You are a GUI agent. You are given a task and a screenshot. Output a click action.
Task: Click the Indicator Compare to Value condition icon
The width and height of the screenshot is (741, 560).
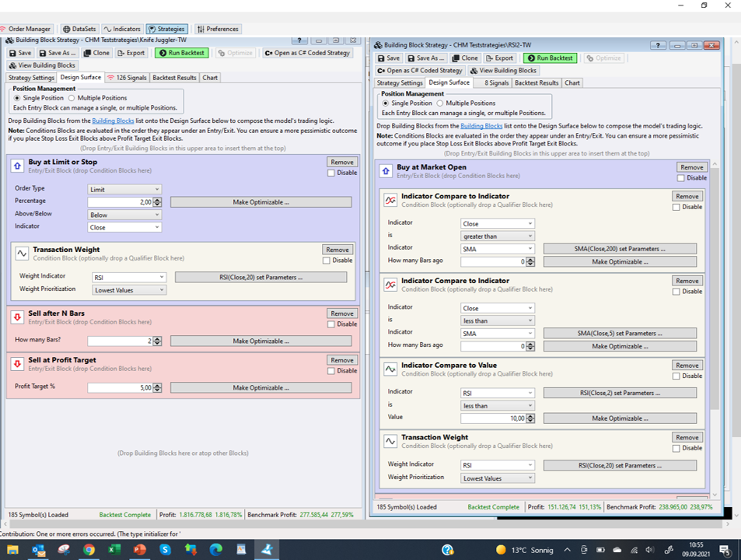click(x=390, y=369)
